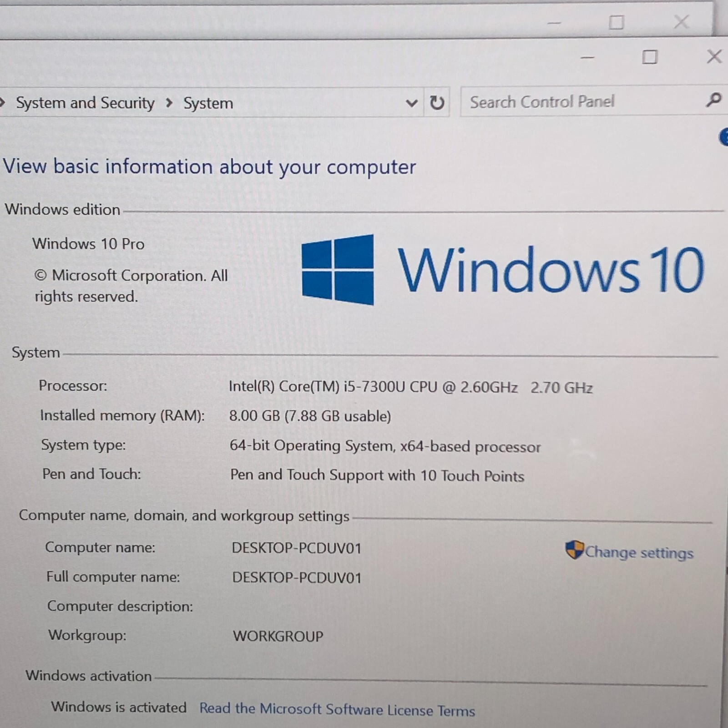Maximize the System window
Screen dimensions: 728x728
coord(649,57)
